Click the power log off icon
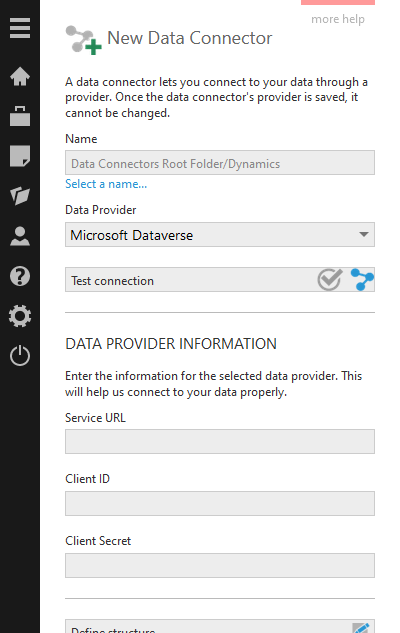400x633 pixels. (x=20, y=356)
